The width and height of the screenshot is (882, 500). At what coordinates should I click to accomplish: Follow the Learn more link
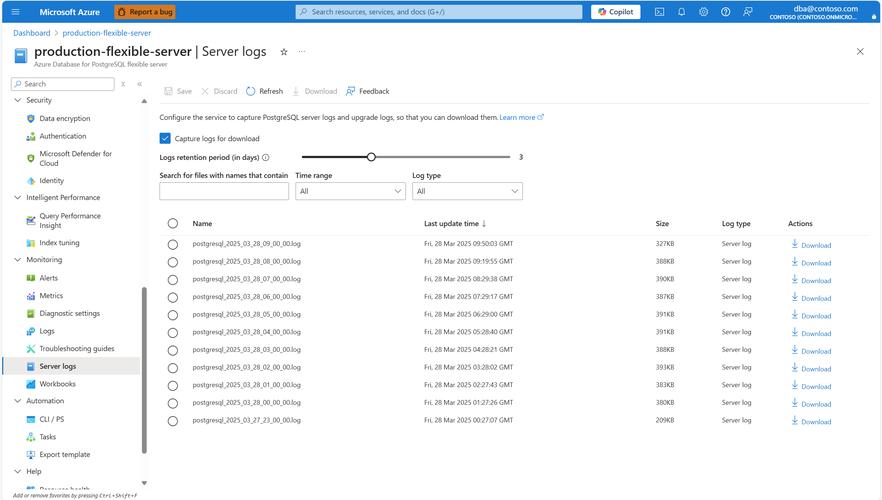tap(521, 118)
